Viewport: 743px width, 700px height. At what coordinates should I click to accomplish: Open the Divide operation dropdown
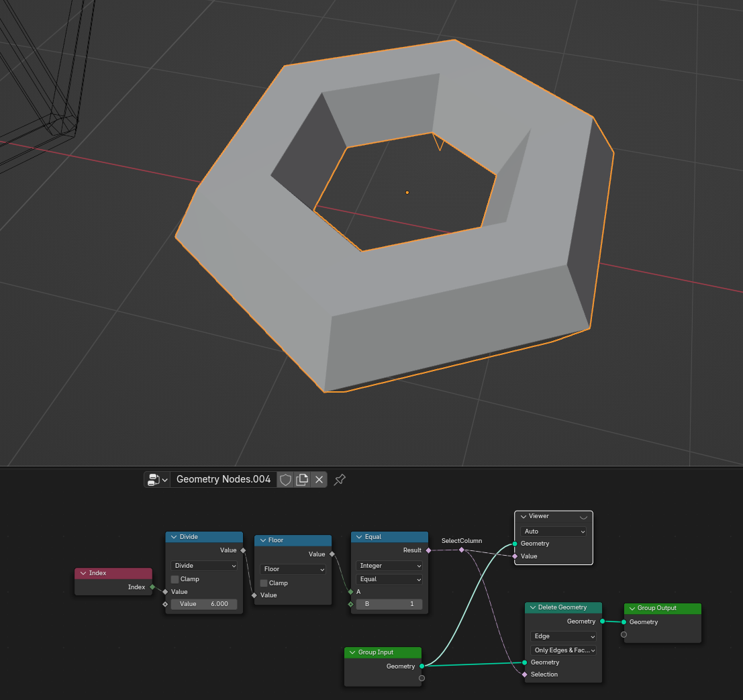(204, 565)
